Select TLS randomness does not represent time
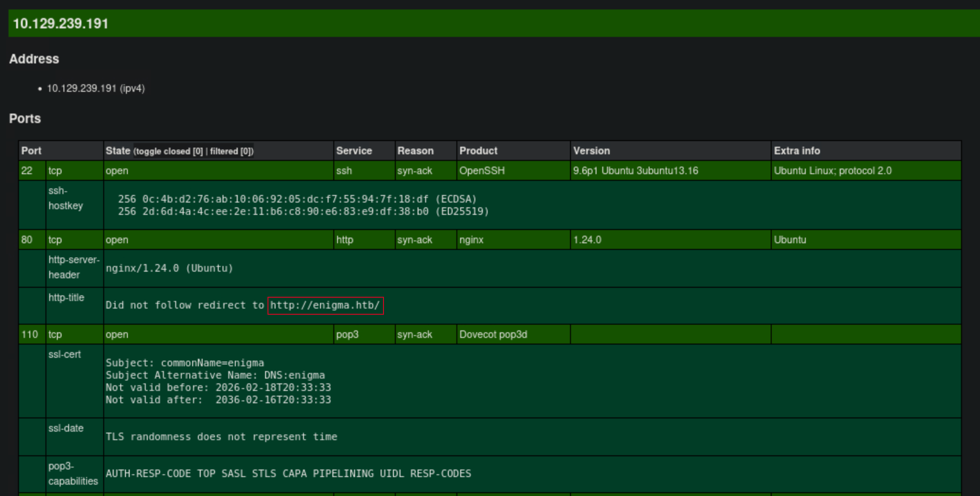The image size is (980, 496). 222,437
